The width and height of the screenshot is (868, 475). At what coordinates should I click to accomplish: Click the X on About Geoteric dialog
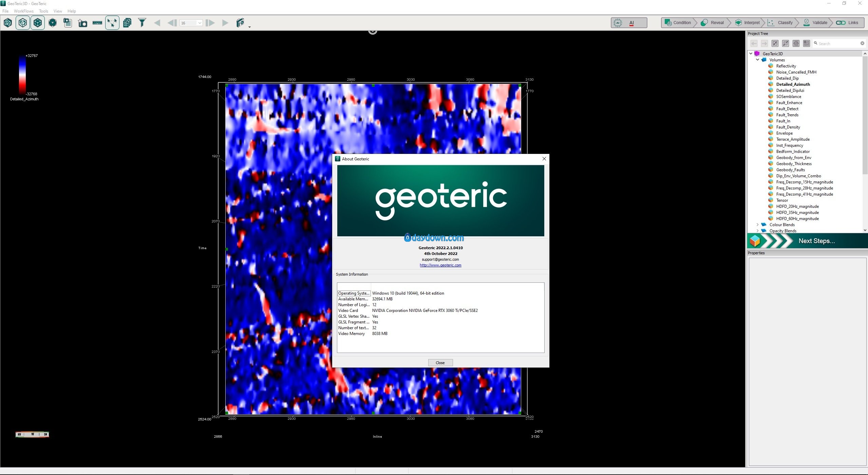(x=544, y=159)
